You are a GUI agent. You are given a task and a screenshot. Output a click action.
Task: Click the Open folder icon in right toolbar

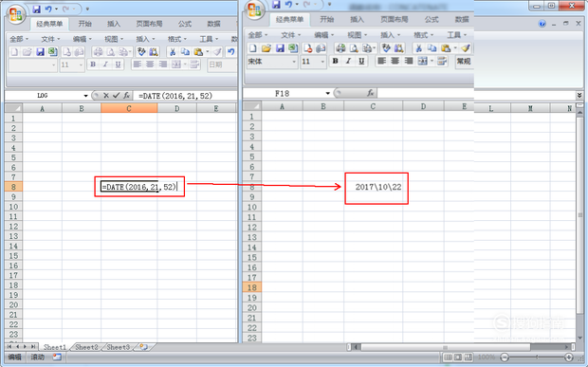(x=266, y=48)
